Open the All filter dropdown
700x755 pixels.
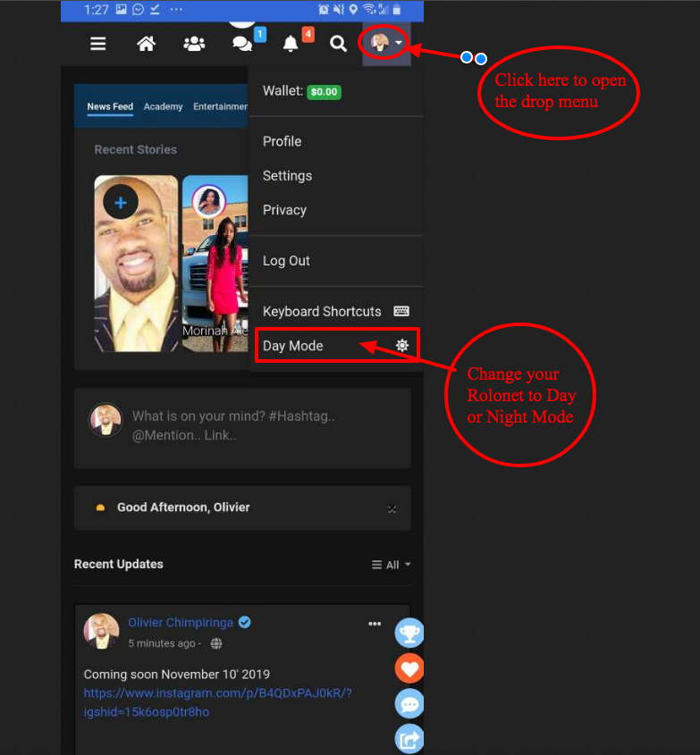[x=392, y=565]
